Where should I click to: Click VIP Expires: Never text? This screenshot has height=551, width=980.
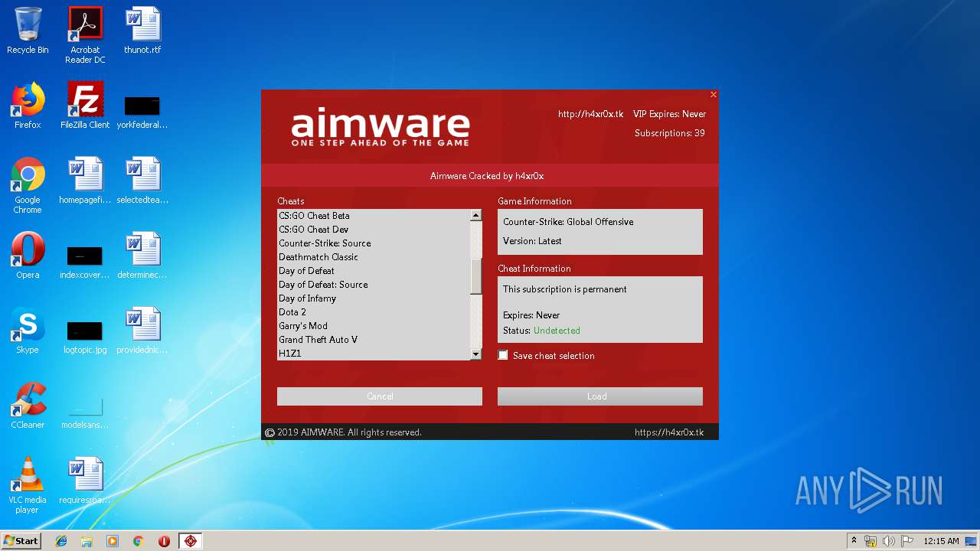point(669,114)
